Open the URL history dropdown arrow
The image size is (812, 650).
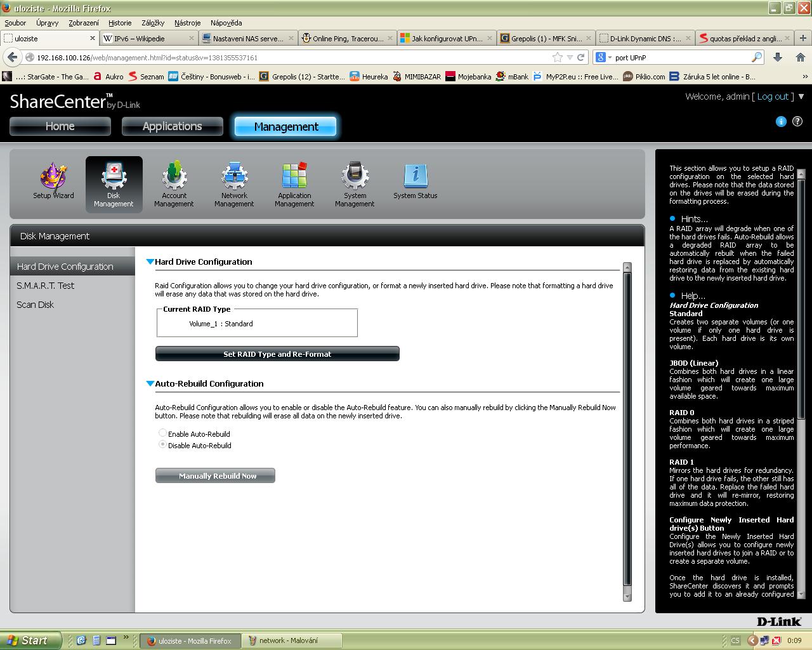click(569, 57)
